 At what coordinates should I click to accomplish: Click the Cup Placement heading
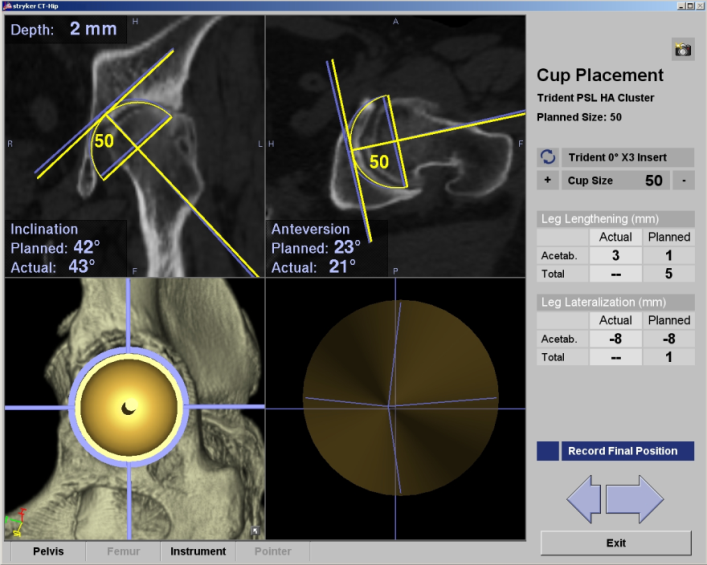pyautogui.click(x=600, y=75)
